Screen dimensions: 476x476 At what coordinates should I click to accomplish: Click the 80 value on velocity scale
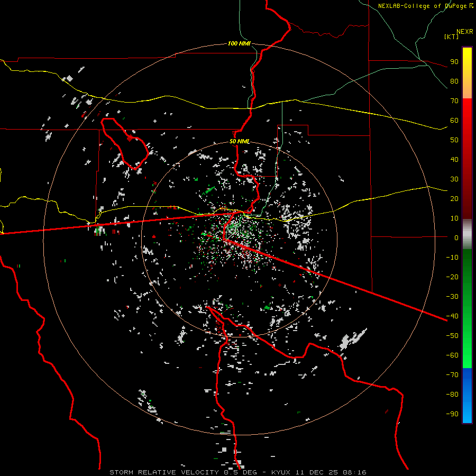[454, 81]
